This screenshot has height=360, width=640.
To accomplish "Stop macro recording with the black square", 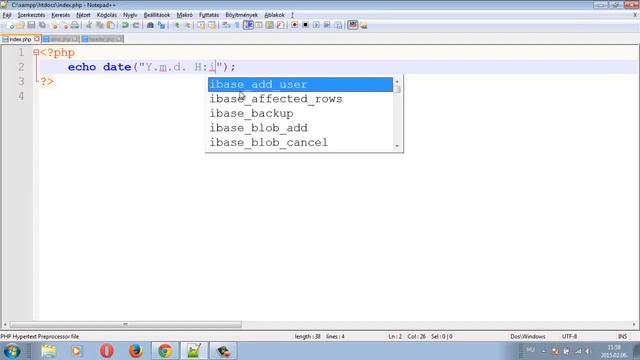I will tap(305, 25).
